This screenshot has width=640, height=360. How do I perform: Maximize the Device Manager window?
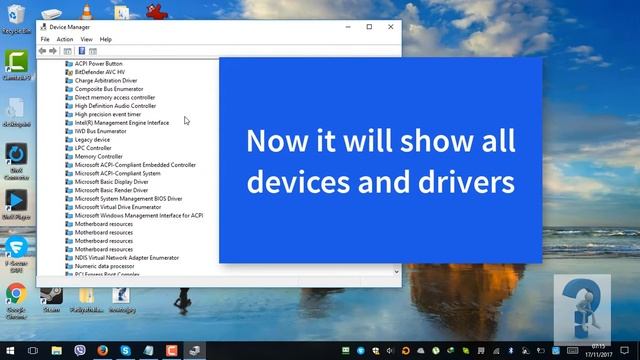[x=369, y=27]
